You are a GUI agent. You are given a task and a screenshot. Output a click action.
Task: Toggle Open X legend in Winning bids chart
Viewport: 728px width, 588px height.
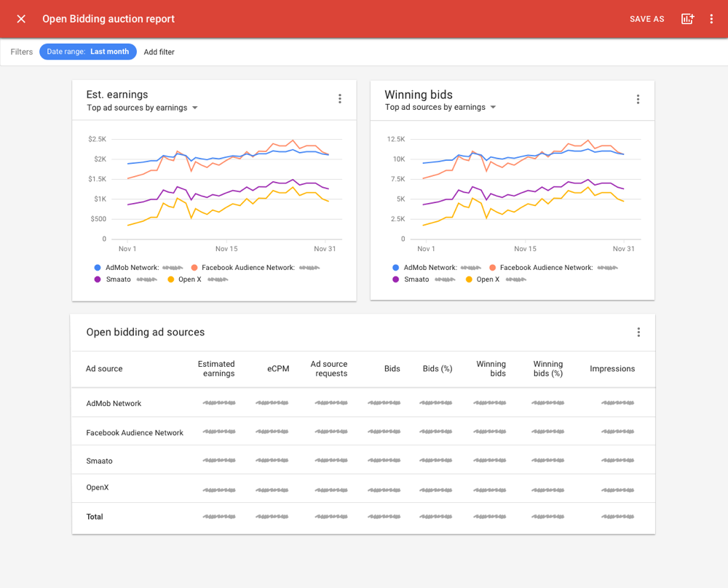pyautogui.click(x=488, y=279)
